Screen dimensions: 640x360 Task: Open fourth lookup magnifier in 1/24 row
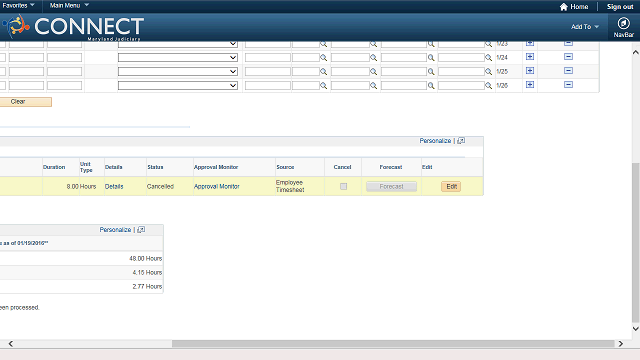[488, 58]
